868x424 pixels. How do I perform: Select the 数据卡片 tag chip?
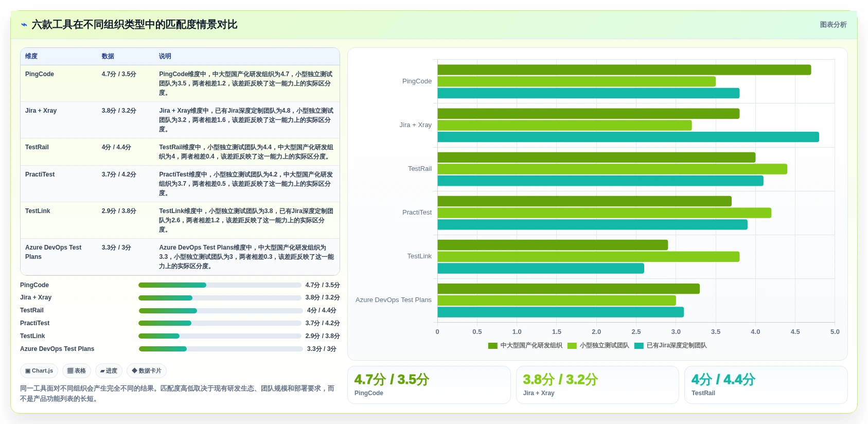coord(147,370)
